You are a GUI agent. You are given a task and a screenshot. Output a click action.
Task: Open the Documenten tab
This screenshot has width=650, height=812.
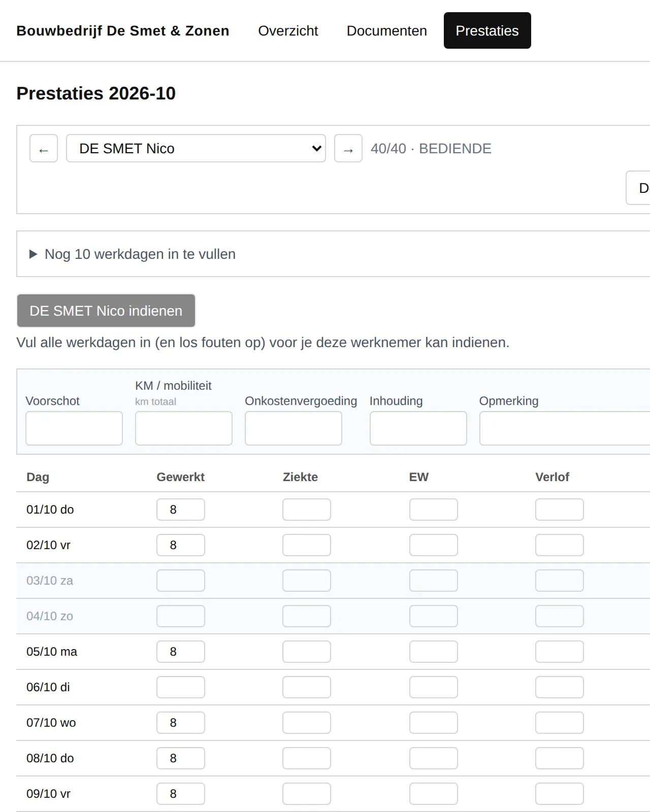[x=387, y=30]
